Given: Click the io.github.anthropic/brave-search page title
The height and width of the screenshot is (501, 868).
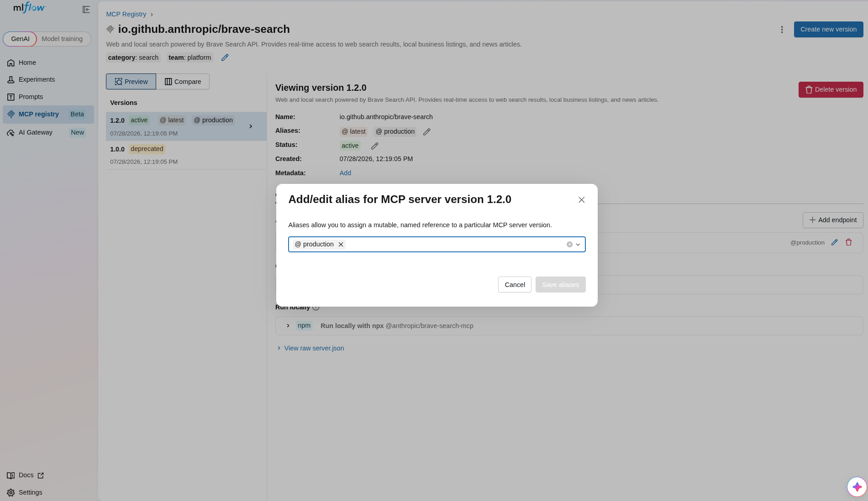Looking at the screenshot, I should click(204, 29).
